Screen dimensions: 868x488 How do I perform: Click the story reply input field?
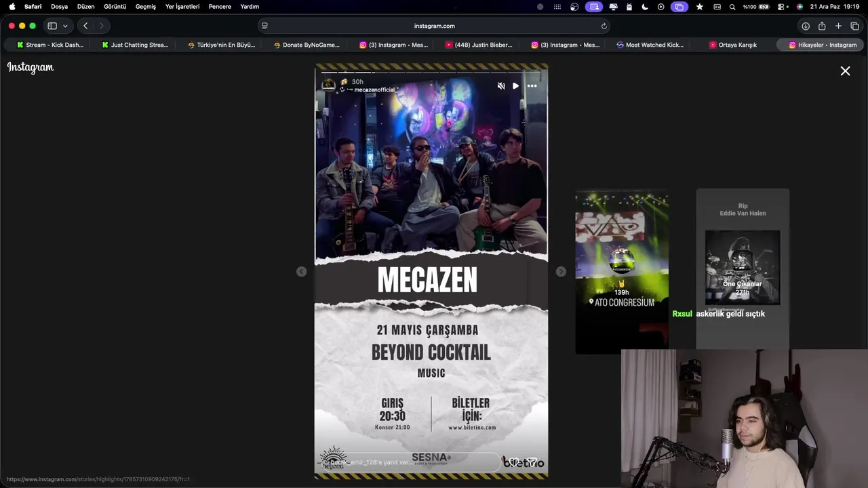tap(412, 462)
